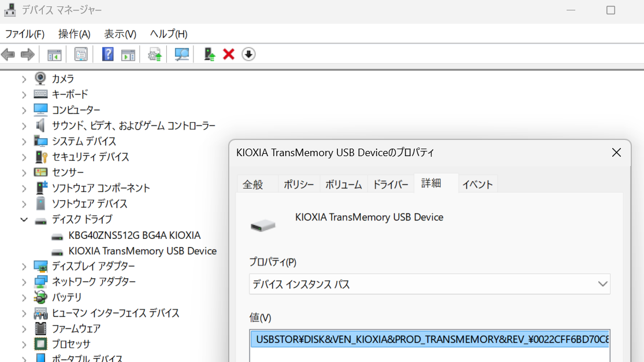This screenshot has width=644, height=362.
Task: Select the camera category icon
Action: coord(40,78)
